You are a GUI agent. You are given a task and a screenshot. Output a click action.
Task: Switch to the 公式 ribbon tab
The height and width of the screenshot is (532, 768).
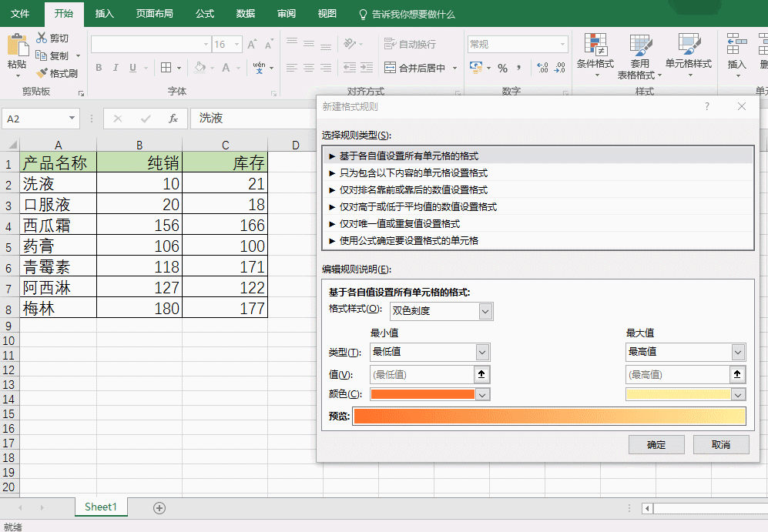[x=205, y=14]
